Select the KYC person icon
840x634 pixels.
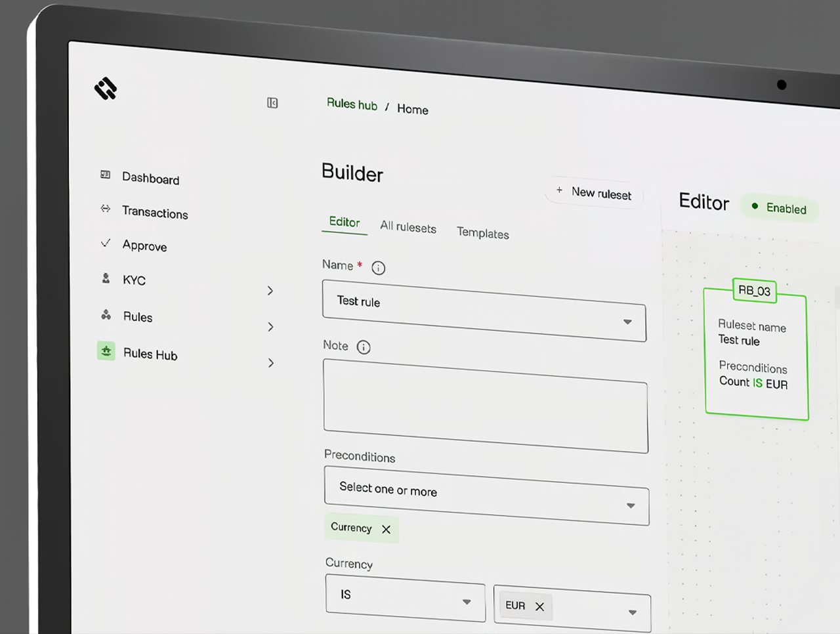point(106,278)
